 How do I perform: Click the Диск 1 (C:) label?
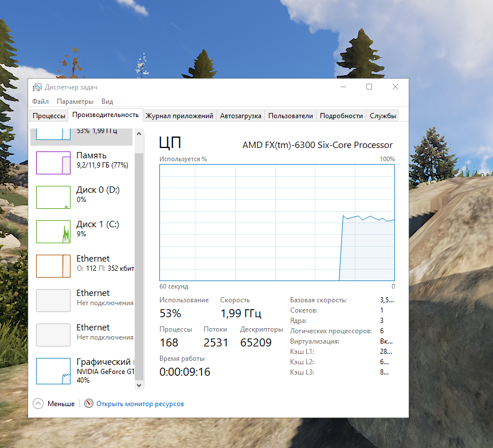pos(97,224)
